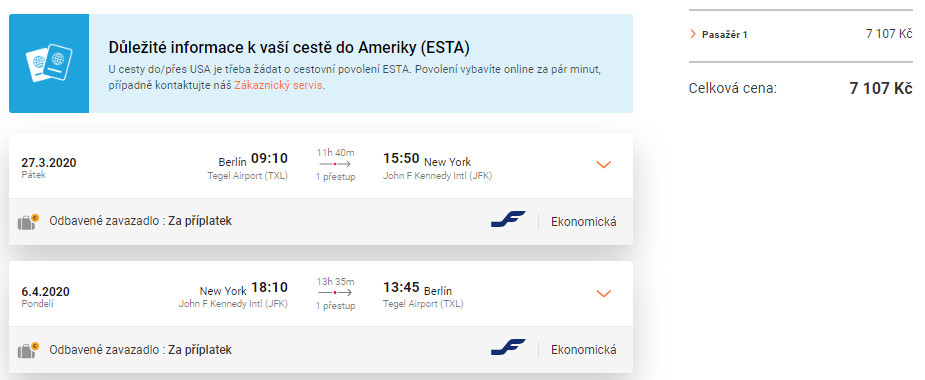This screenshot has width=925, height=380.
Task: Expand the Pasažér 1 price row arrow
Action: (693, 34)
